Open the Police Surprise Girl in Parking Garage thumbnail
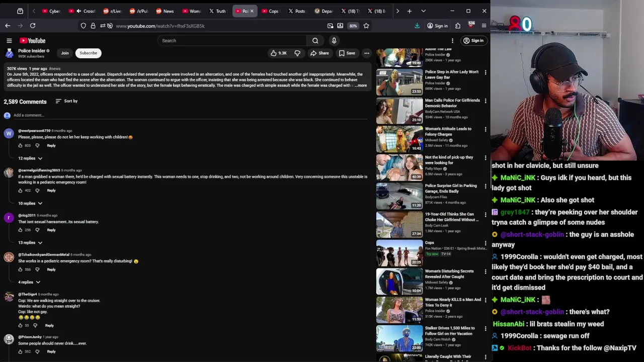644x362 pixels. coord(399,196)
